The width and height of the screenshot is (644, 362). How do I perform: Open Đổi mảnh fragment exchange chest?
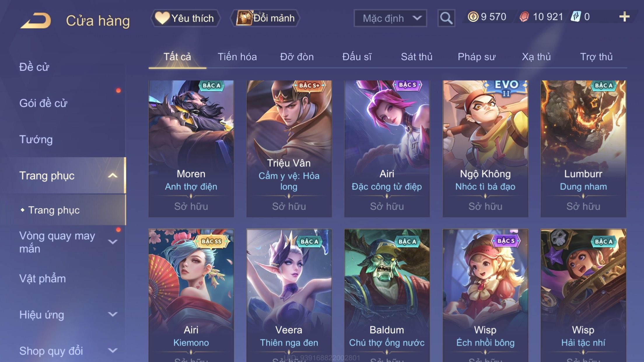265,18
